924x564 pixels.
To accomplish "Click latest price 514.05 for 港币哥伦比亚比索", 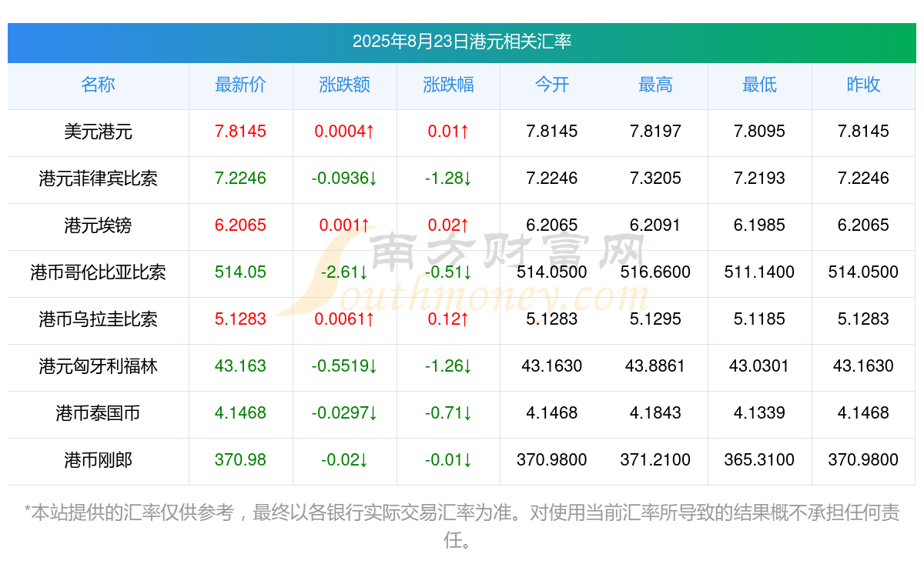I will (x=240, y=272).
